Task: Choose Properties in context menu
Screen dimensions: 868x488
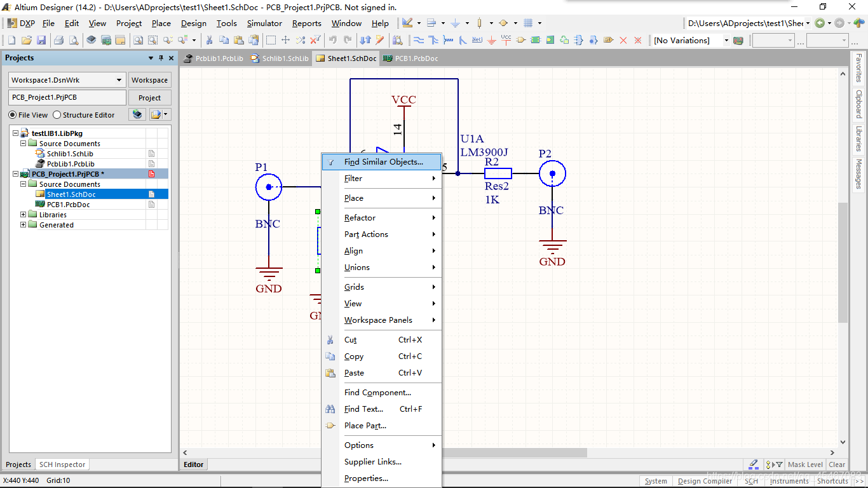Action: point(381,478)
